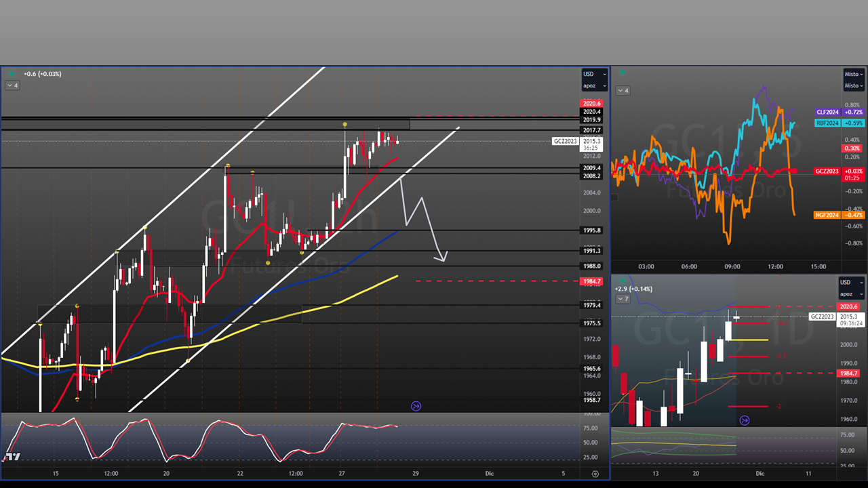Click scroll-to-latest-bar icon in bottom-right daily chart
Viewport: 868px width, 488px height.
pyautogui.click(x=744, y=420)
